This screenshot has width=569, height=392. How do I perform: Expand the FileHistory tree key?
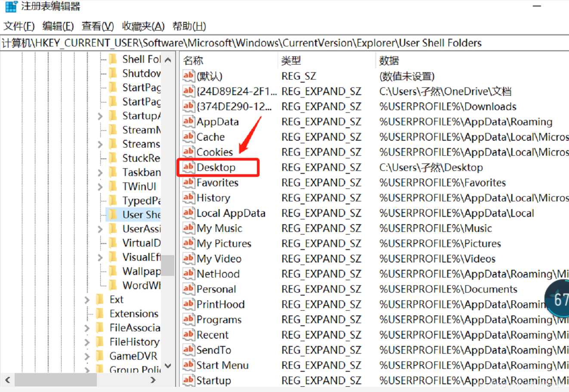pos(87,342)
